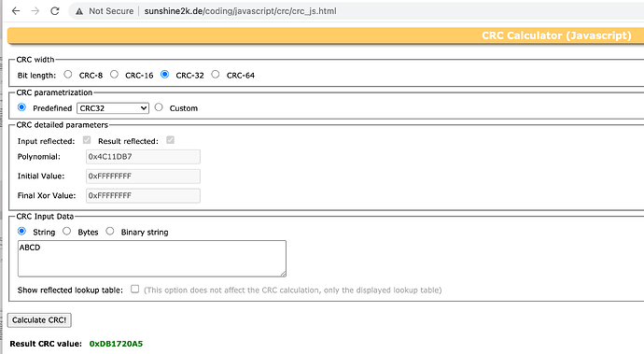Click the Show reflected lookup table: label
Screen dimensions: 644x354
point(70,290)
